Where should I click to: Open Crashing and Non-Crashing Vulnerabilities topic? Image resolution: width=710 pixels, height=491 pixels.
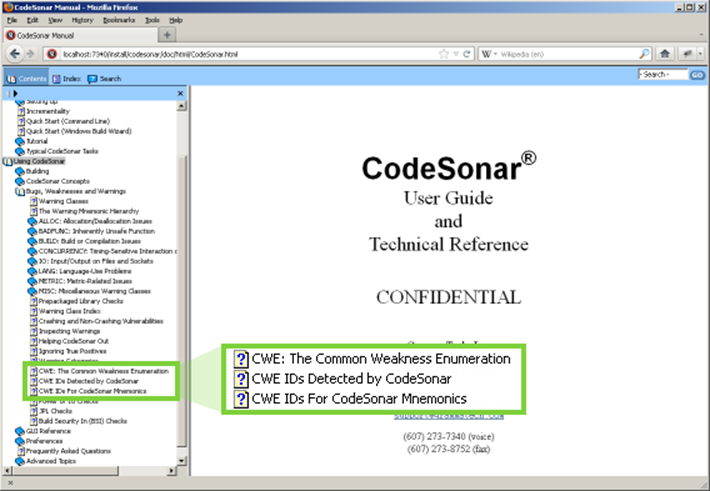(101, 321)
